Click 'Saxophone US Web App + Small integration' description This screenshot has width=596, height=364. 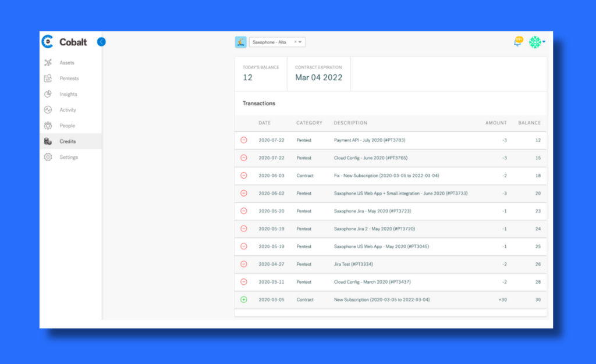click(400, 193)
